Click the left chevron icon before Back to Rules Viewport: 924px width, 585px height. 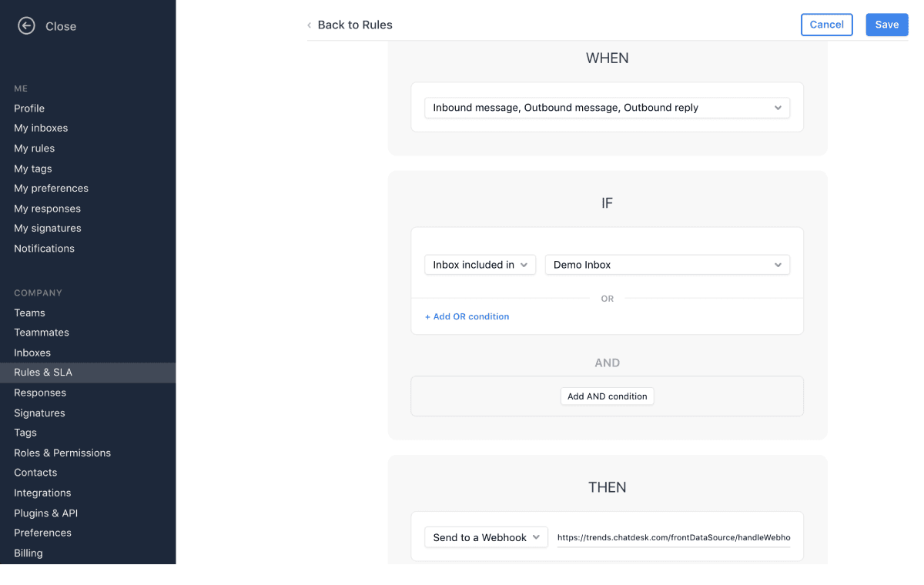[308, 25]
